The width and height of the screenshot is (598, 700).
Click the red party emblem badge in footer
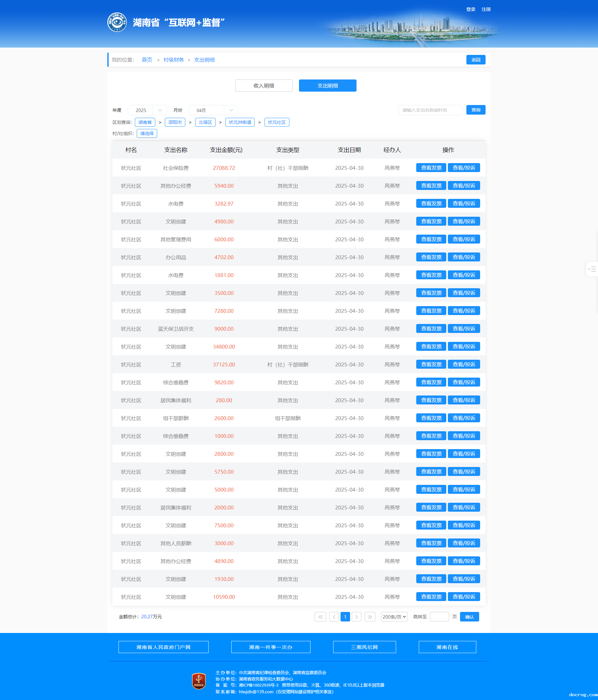(199, 681)
